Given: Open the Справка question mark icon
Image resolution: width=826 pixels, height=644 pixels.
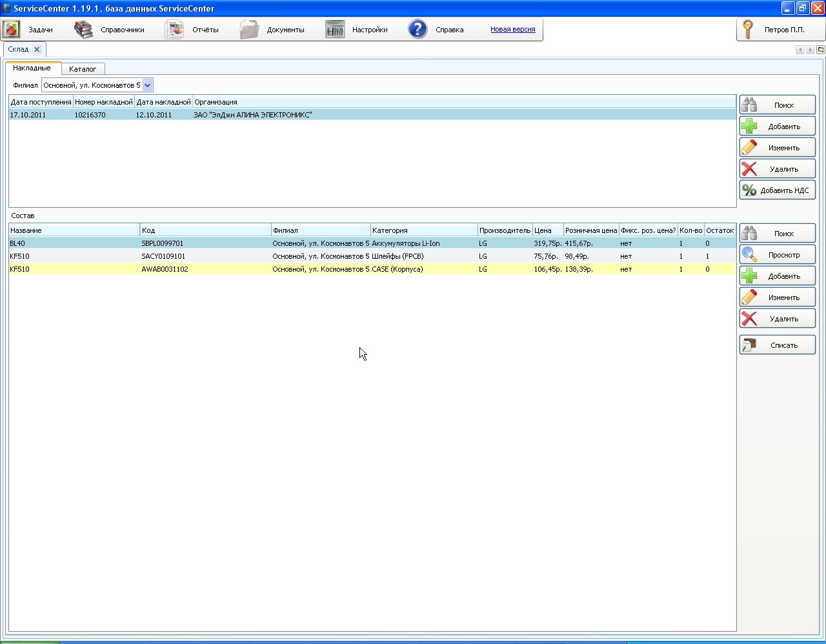Looking at the screenshot, I should [x=418, y=30].
